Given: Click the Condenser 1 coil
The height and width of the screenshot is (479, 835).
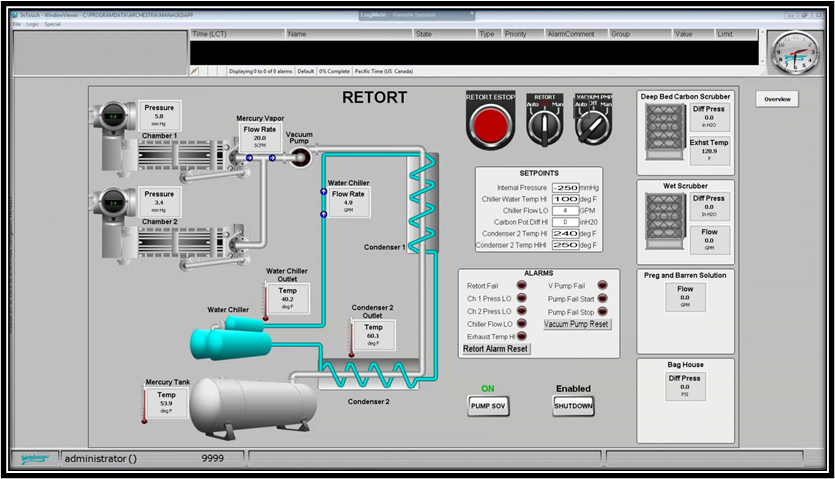Looking at the screenshot, I should coord(423,203).
